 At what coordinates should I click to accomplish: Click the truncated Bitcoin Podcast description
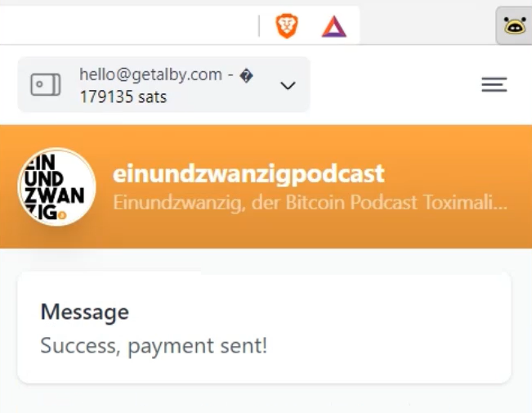310,203
